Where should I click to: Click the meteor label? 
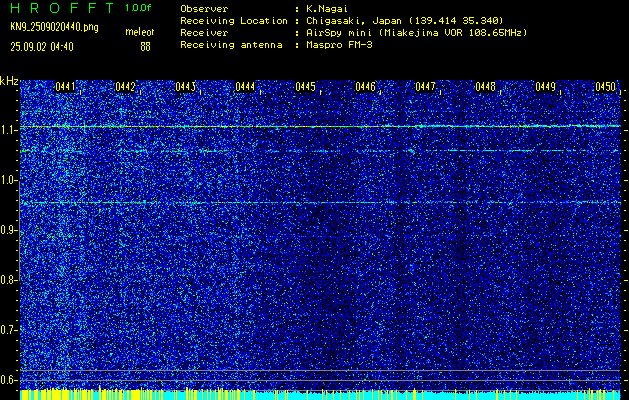(139, 32)
